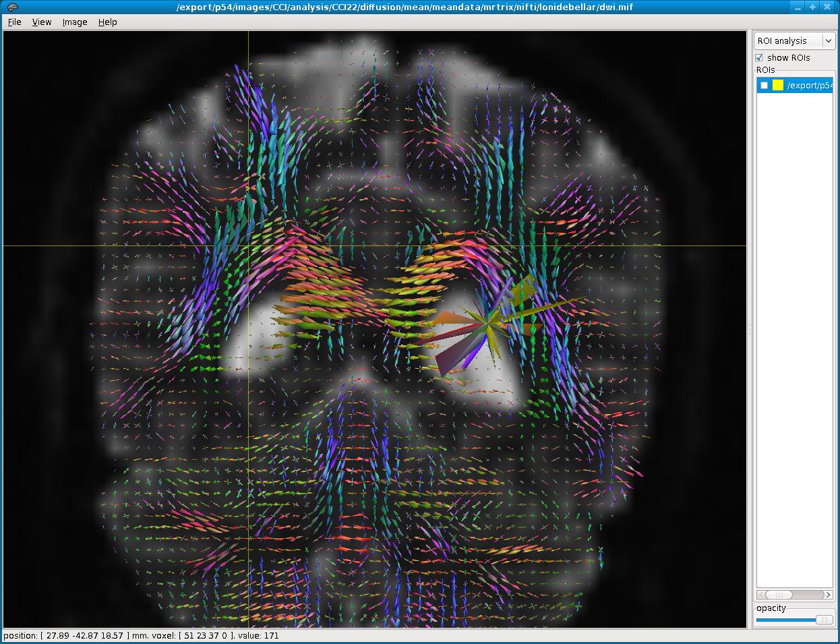This screenshot has width=840, height=644.
Task: Click the brain application icon in title bar
Action: [11, 7]
